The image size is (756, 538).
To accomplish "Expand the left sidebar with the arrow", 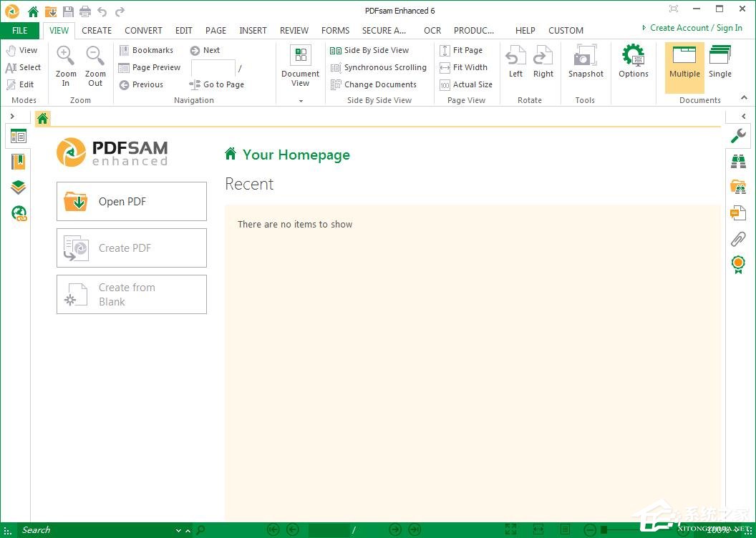I will [13, 116].
